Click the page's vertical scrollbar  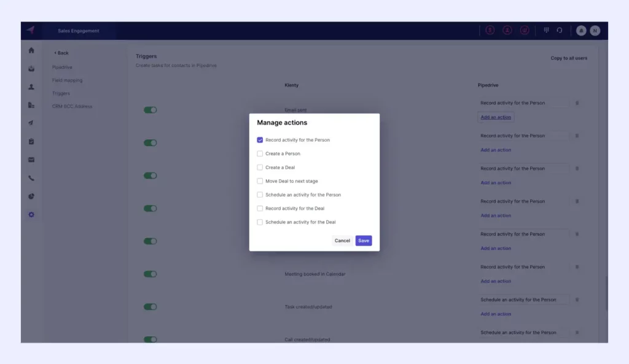click(606, 293)
